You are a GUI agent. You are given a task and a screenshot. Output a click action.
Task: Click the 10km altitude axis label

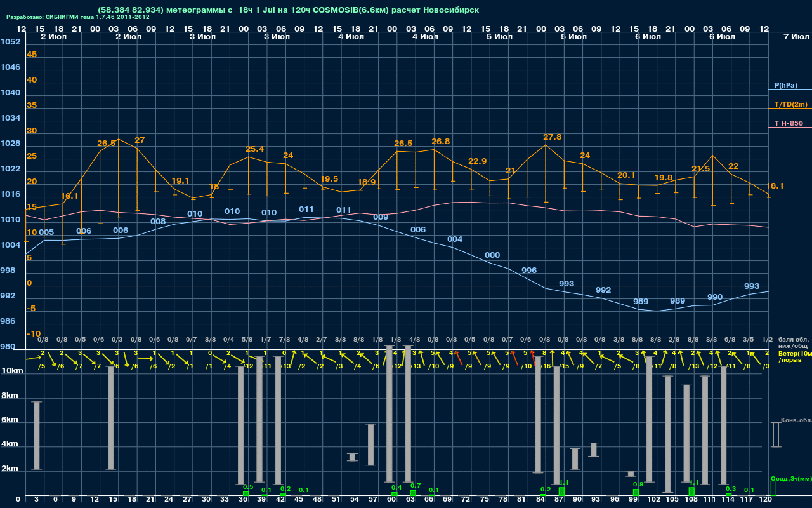tap(12, 370)
